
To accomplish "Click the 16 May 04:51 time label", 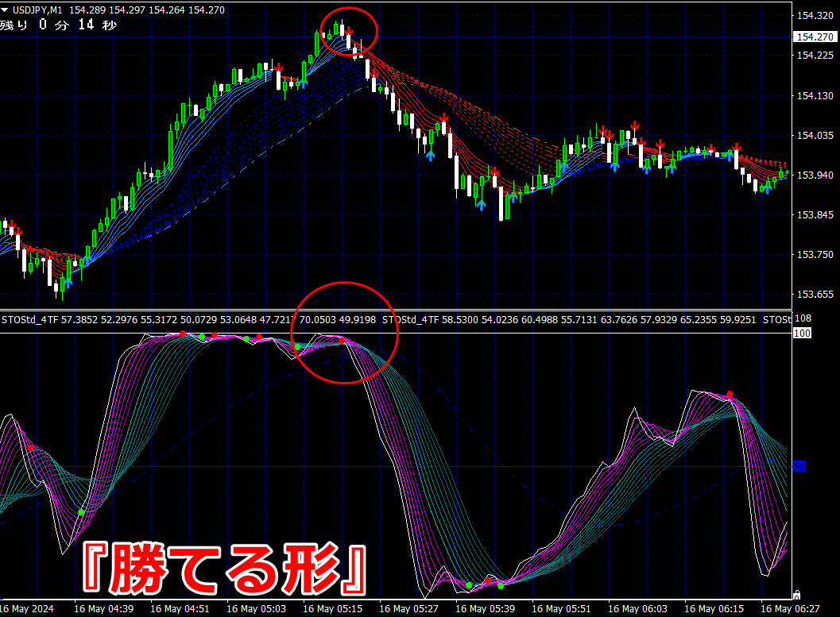I will coord(180,608).
